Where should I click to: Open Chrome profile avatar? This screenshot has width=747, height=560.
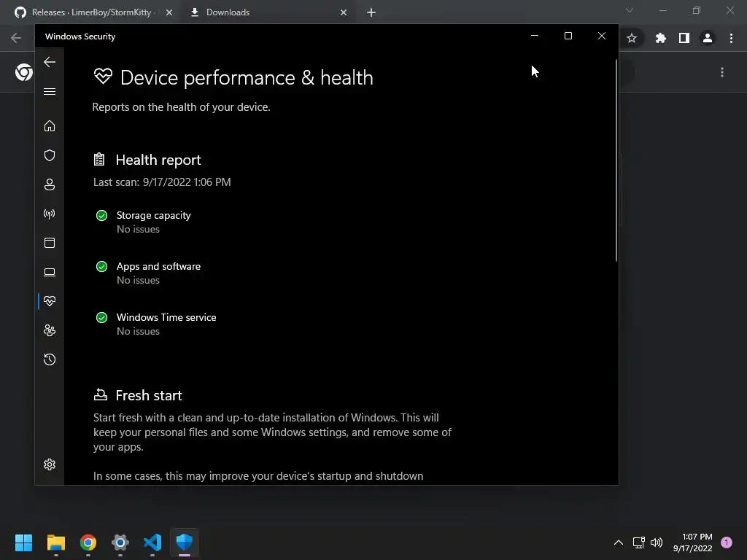(x=708, y=38)
